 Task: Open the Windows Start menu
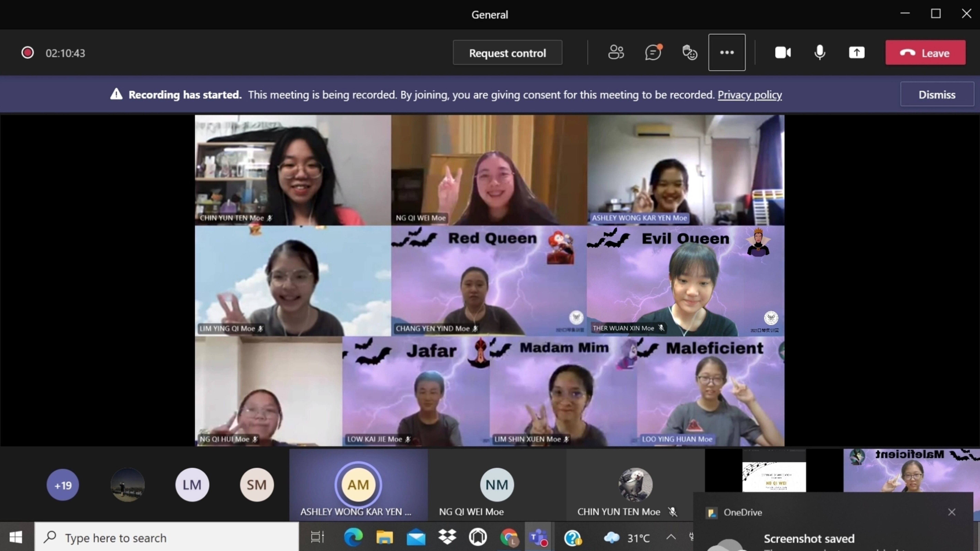point(16,537)
